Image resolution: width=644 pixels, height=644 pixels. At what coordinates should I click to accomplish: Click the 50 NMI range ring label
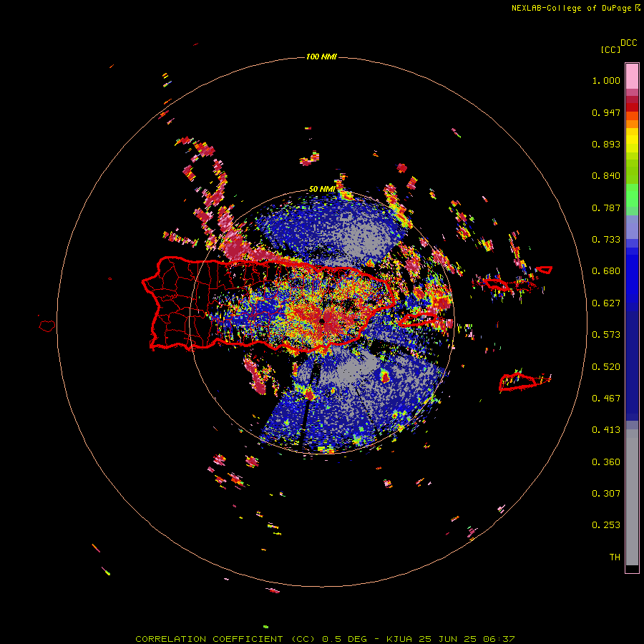click(321, 190)
